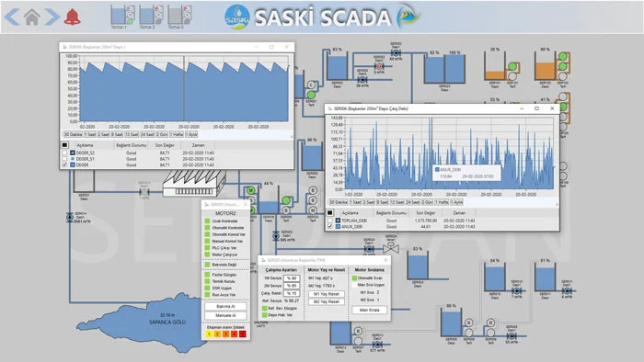
Task: Close the MOTOR2 popup window
Action: pyautogui.click(x=246, y=204)
